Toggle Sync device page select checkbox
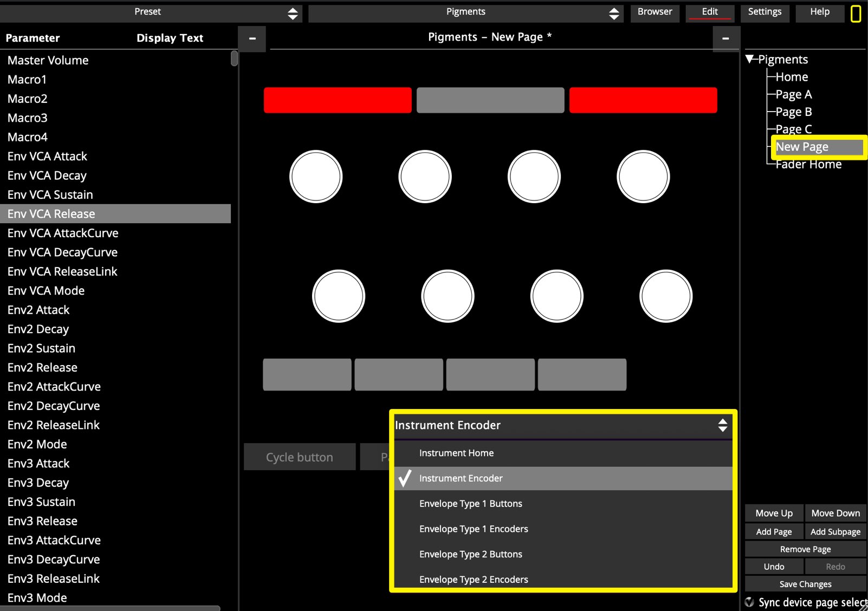Image resolution: width=868 pixels, height=611 pixels. [750, 602]
